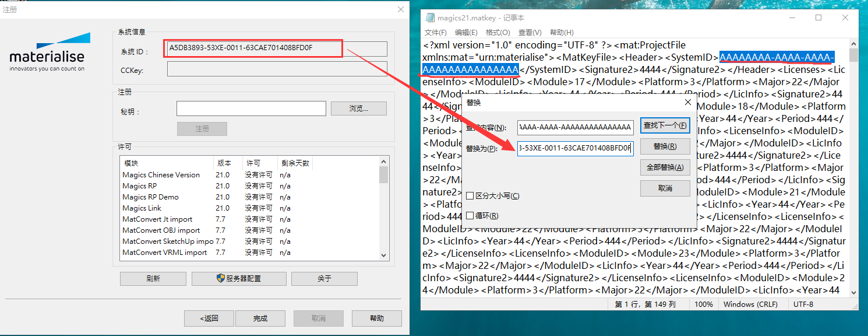Click the 剩余天数 column header
Image resolution: width=868 pixels, height=336 pixels.
295,163
